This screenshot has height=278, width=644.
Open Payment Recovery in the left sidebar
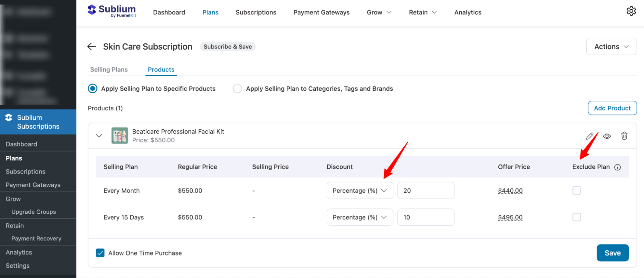pos(36,238)
